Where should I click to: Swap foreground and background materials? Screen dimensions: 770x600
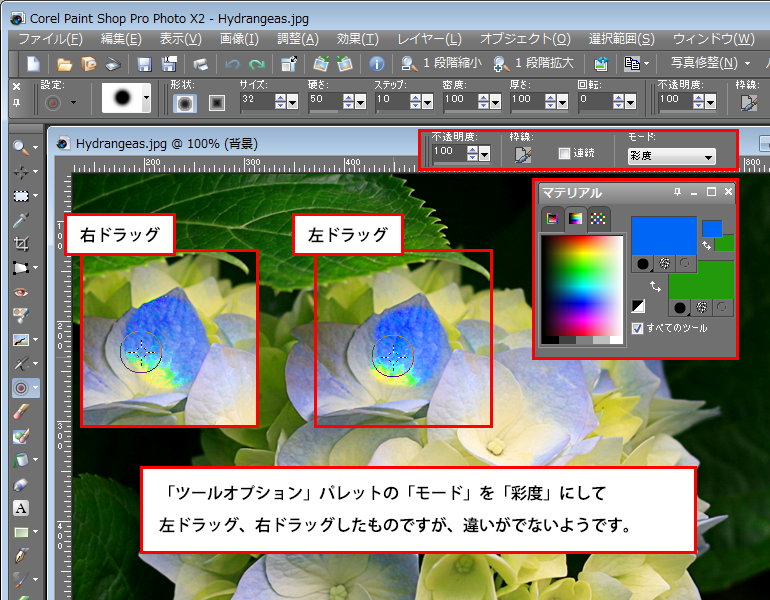[x=655, y=286]
